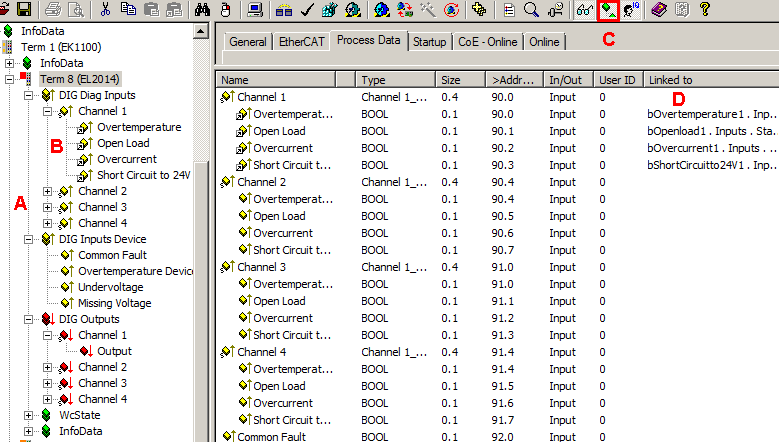Screen dimensions: 779x442
Task: Sort by the Size column header
Action: 461,79
